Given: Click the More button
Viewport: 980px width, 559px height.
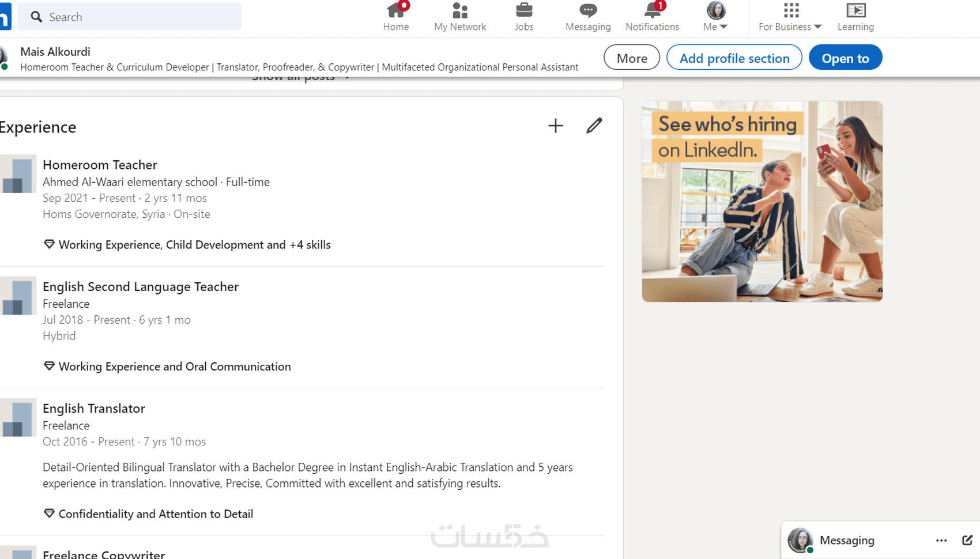Looking at the screenshot, I should (x=632, y=58).
